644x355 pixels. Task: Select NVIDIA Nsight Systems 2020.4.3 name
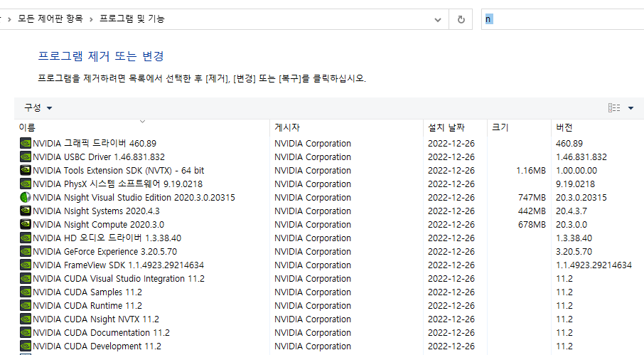pos(96,211)
